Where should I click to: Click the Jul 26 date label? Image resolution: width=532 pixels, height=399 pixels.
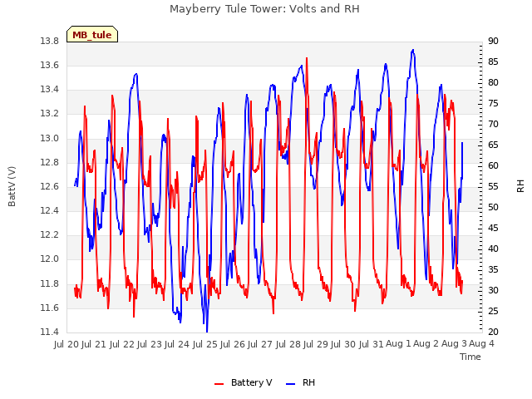pos(233,344)
